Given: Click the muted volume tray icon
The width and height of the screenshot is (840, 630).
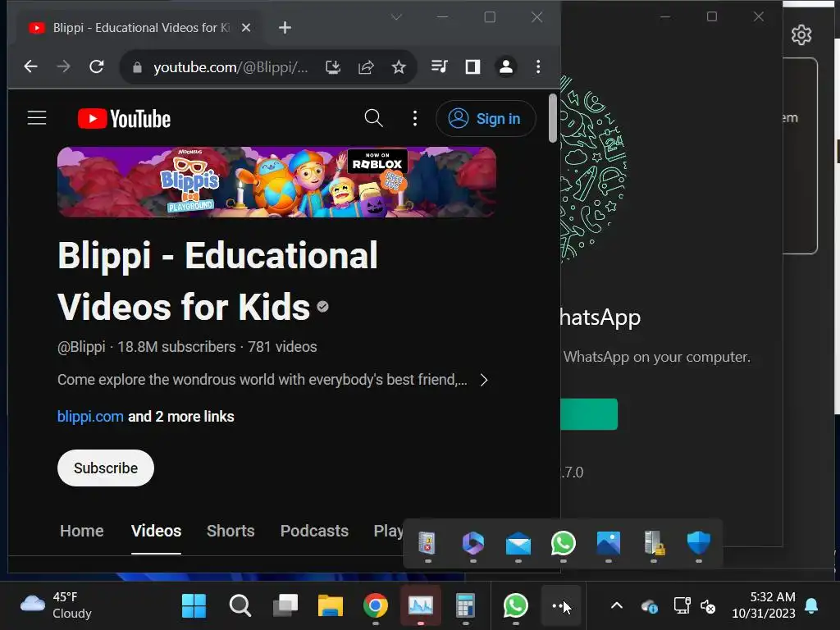Looking at the screenshot, I should tap(708, 606).
